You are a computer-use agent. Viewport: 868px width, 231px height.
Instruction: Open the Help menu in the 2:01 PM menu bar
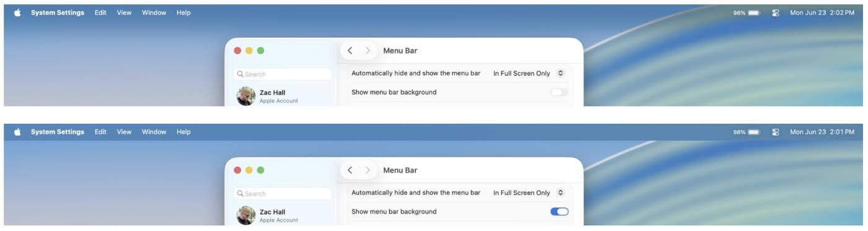coord(184,132)
